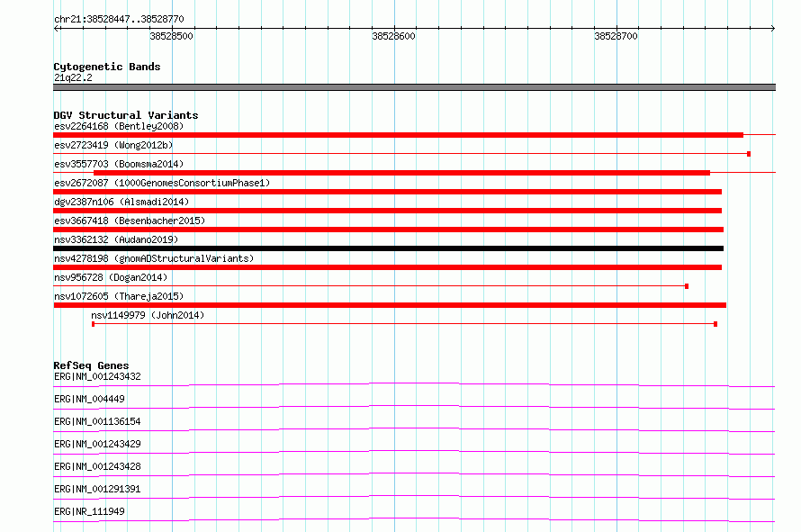Viewport: 801px width, 532px height.
Task: Click the magenta line of ERG|NM_001243432
Action: (x=414, y=384)
